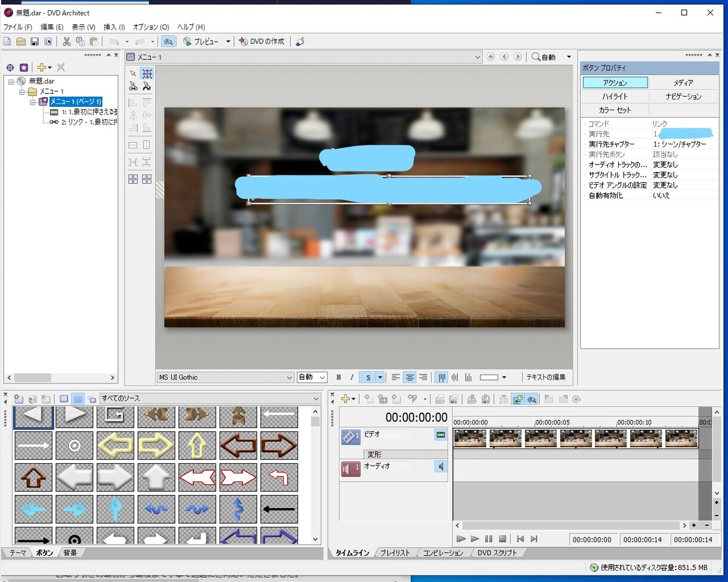Click the 実行先チャプター property value

point(680,144)
